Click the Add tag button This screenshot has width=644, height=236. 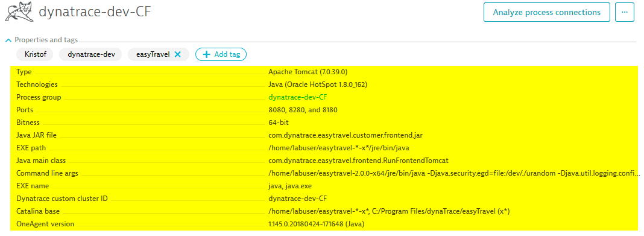tap(221, 54)
